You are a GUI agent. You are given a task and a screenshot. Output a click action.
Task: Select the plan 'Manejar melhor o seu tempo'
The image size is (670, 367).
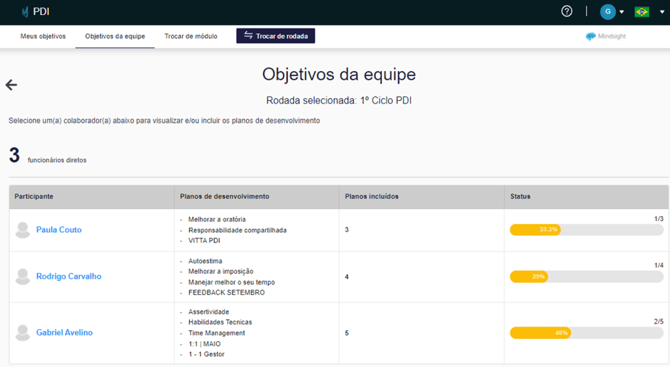click(232, 282)
